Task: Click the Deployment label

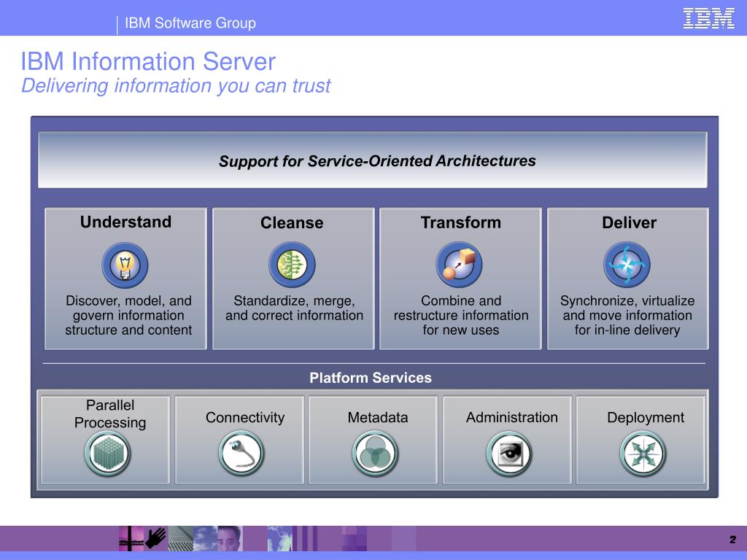Action: tap(646, 418)
